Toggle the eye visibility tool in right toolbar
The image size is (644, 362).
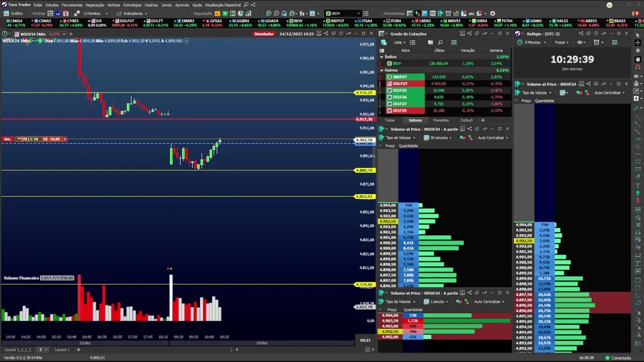[x=637, y=76]
